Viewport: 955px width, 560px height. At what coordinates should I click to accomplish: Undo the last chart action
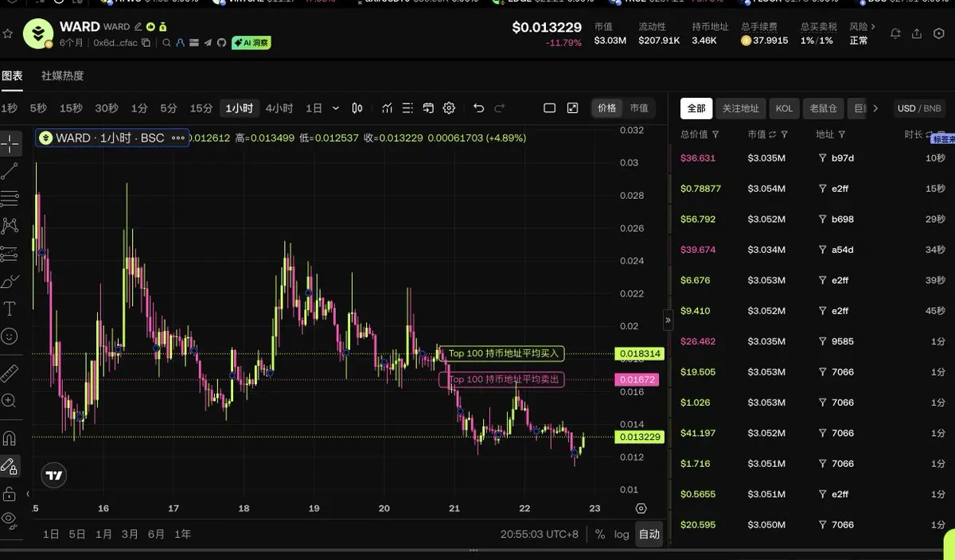tap(478, 108)
